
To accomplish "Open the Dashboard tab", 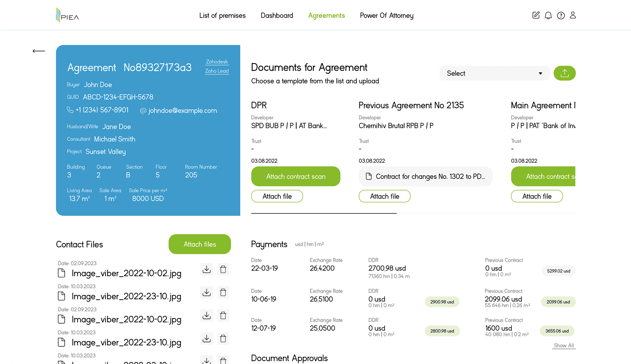I will click(277, 15).
